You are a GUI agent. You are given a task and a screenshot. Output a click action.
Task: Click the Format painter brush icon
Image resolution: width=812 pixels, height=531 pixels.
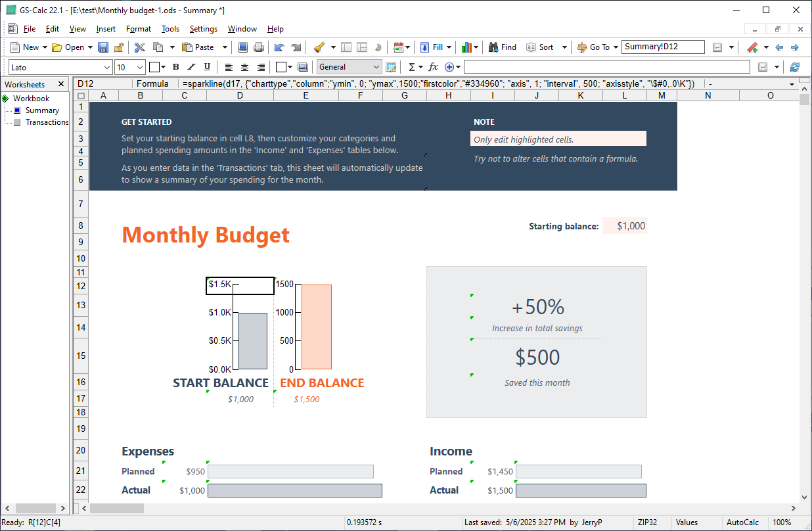(x=319, y=47)
